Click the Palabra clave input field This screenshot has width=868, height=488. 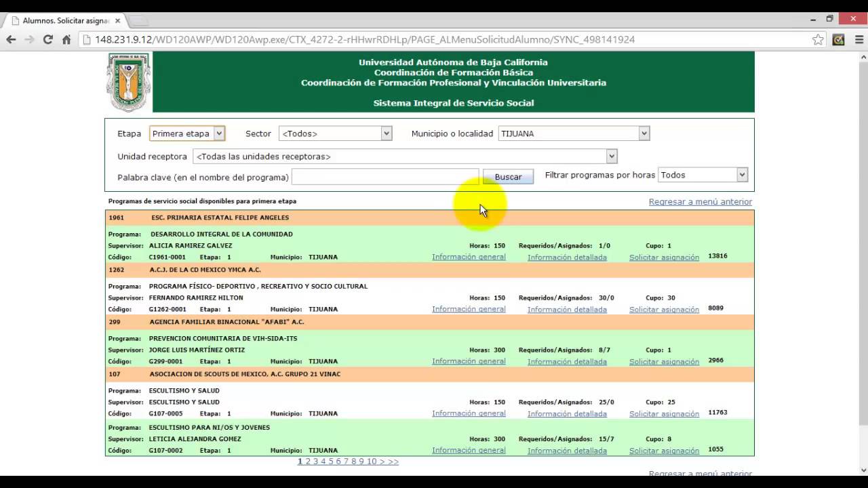coord(385,177)
